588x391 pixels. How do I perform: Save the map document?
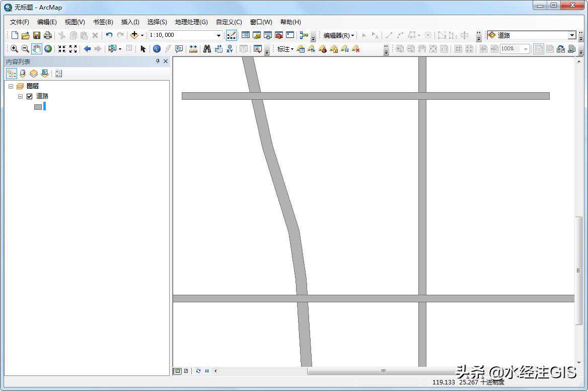tap(37, 35)
